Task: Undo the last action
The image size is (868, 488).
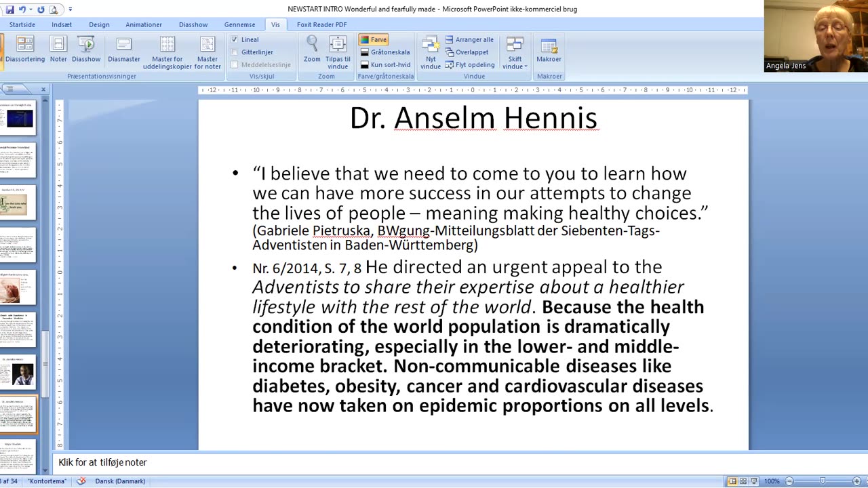Action: [22, 9]
